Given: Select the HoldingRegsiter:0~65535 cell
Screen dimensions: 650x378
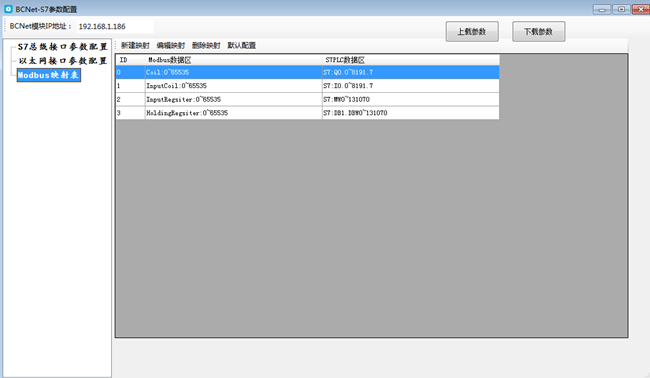Looking at the screenshot, I should 234,113.
